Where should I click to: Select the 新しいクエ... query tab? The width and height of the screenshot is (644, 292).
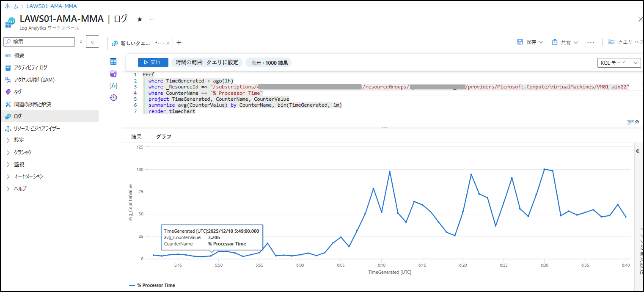coord(135,43)
